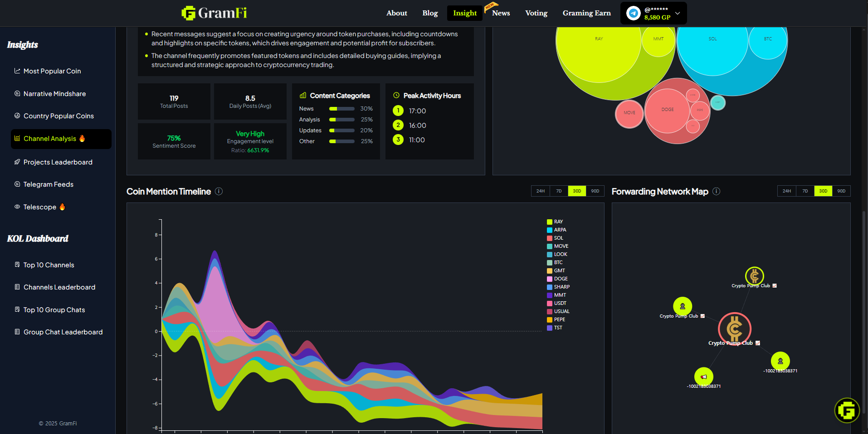Screen dimensions: 868x434
Task: Click the DOGE bubble in the chart
Action: click(x=667, y=110)
